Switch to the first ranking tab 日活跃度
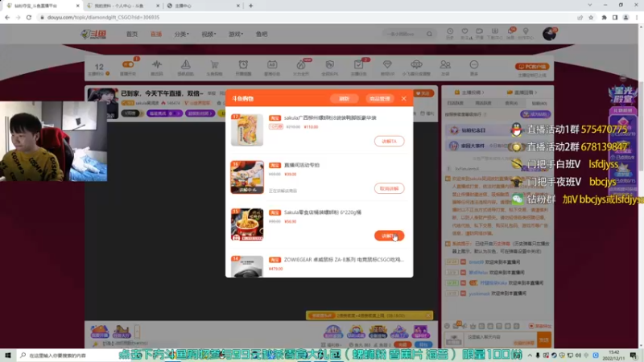The width and height of the screenshot is (644, 362). tap(455, 103)
